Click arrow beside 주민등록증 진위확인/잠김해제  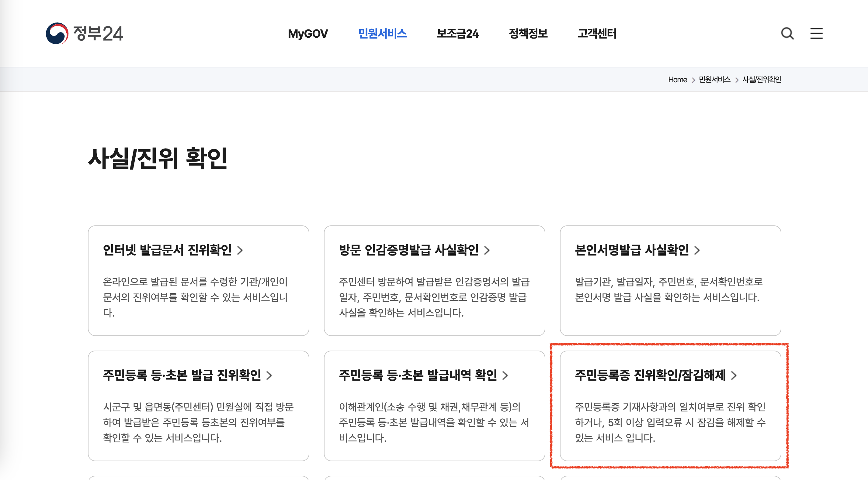click(x=734, y=375)
